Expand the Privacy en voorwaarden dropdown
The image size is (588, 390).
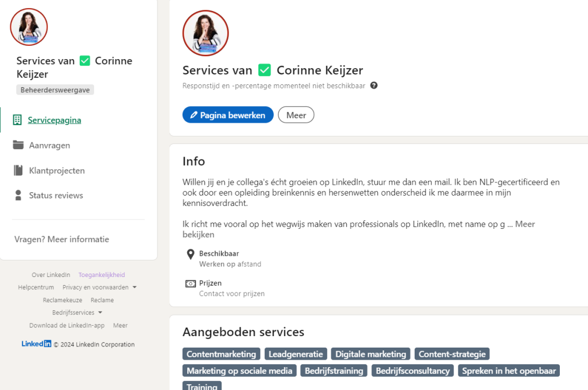(x=99, y=287)
